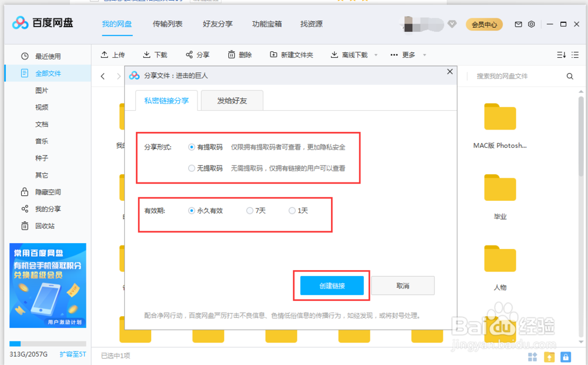The image size is (588, 365).
Task: Click the orange upload icon in status bar
Action: [x=549, y=357]
